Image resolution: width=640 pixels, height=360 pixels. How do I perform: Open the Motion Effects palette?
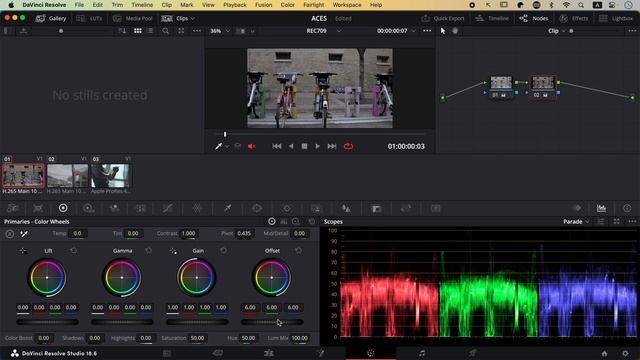click(x=141, y=208)
